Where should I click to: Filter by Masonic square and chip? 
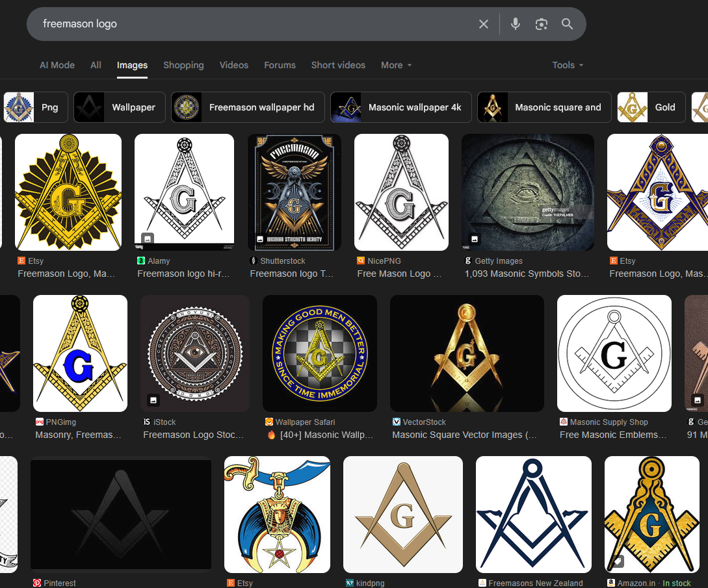point(545,107)
